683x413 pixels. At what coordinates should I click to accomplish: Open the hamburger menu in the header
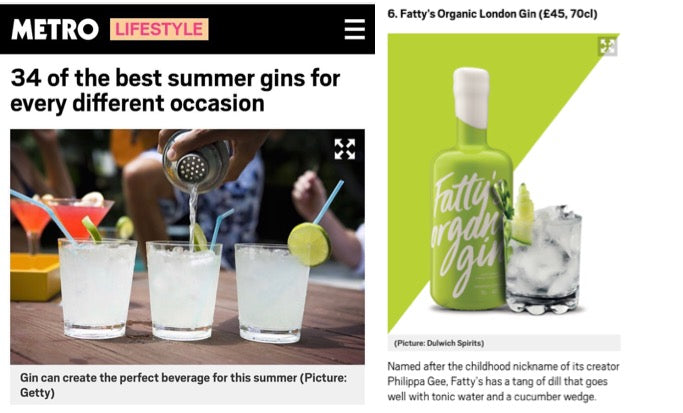[x=355, y=29]
